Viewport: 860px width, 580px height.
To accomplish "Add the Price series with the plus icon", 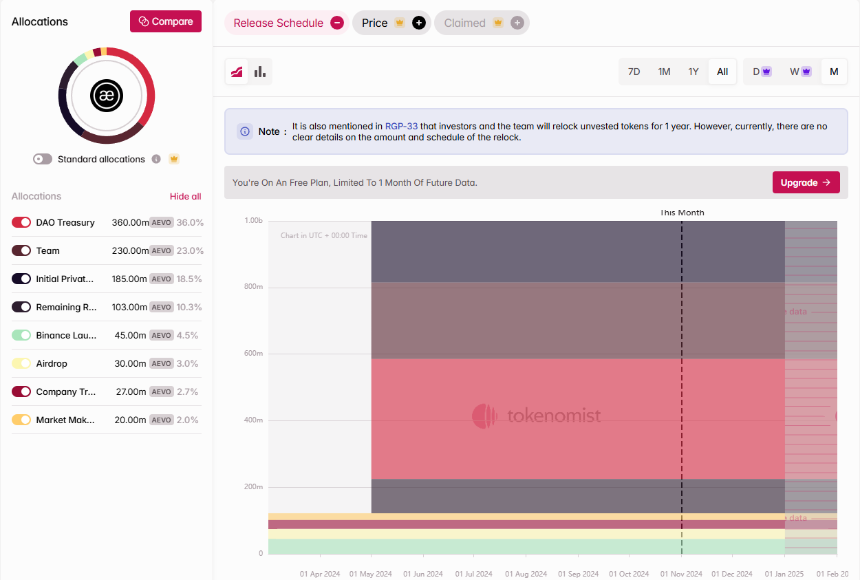I will (x=418, y=23).
